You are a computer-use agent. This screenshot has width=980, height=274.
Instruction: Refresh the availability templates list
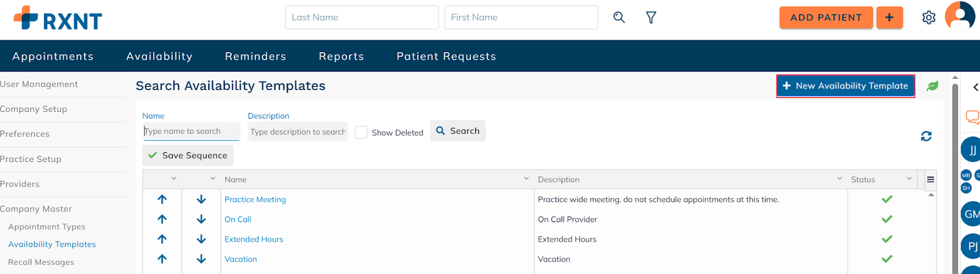coord(926,136)
